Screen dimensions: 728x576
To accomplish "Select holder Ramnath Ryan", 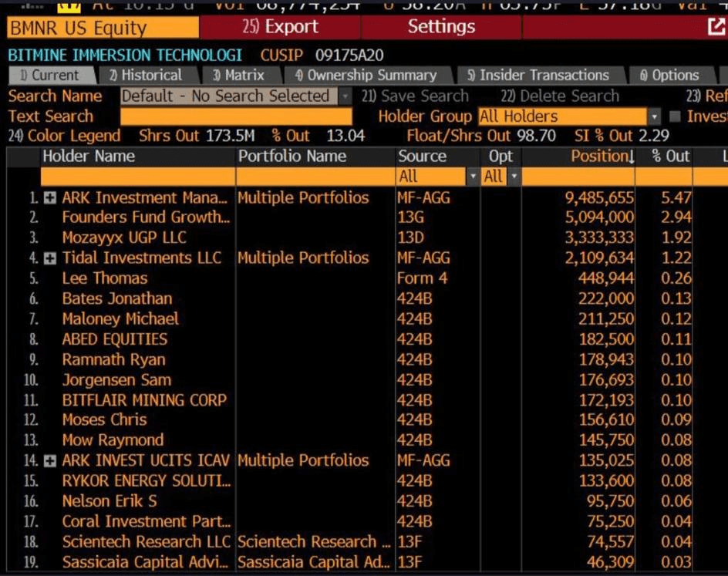I will 114,359.
